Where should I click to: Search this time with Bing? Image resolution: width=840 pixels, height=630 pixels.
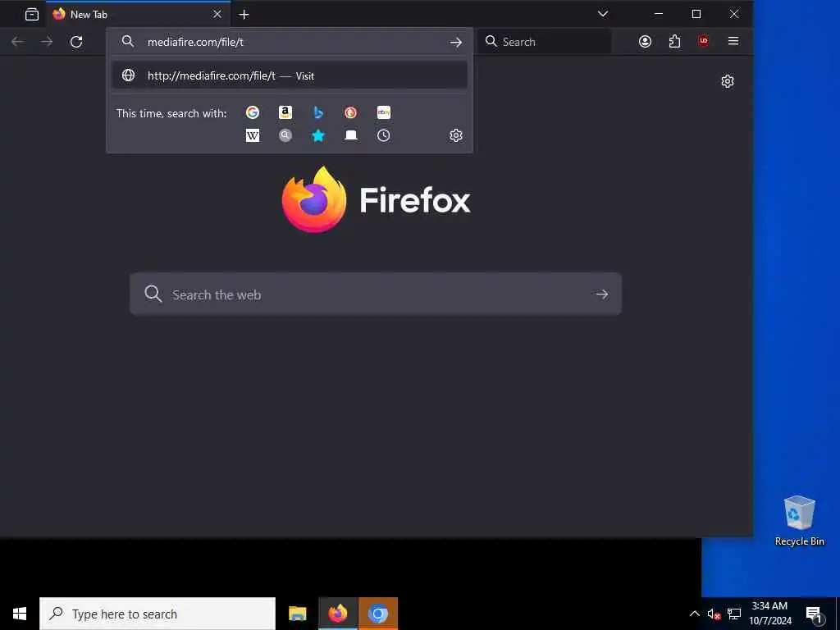(x=318, y=112)
